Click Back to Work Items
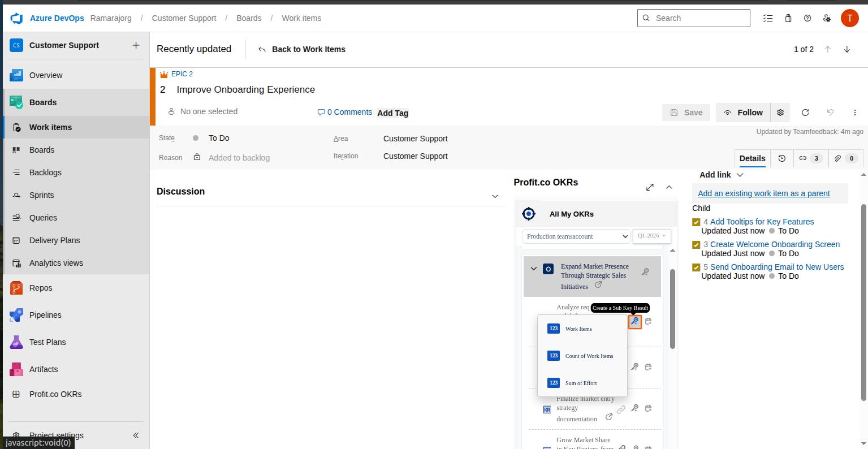868x449 pixels. point(301,49)
